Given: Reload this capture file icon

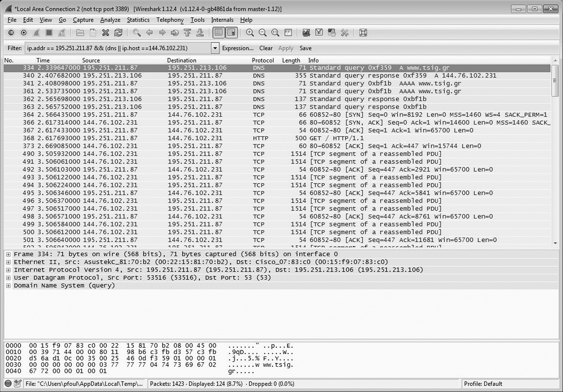Looking at the screenshot, I should (x=118, y=33).
